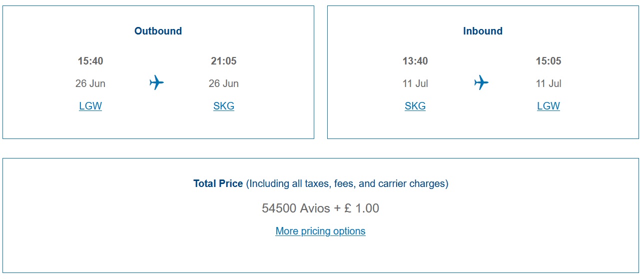This screenshot has height=279, width=644.
Task: Open the More pricing options link
Action: pyautogui.click(x=320, y=231)
